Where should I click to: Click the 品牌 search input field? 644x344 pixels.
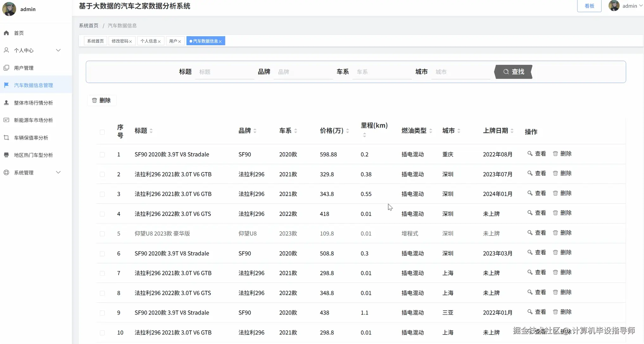[x=303, y=72]
